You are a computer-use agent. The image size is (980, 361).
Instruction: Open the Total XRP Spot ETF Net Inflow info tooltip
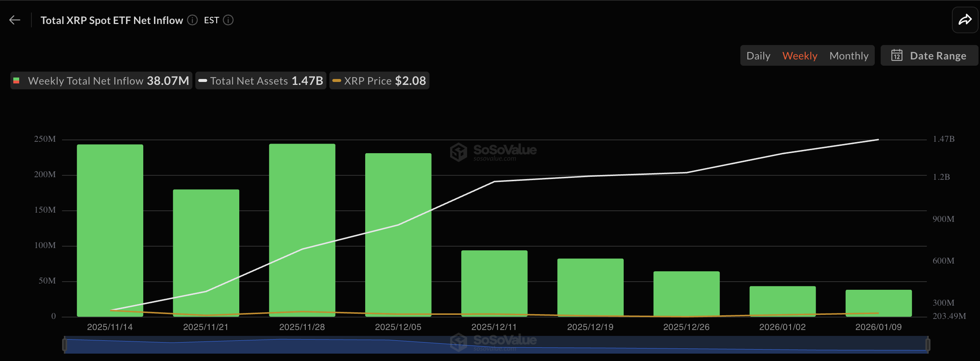pos(192,20)
